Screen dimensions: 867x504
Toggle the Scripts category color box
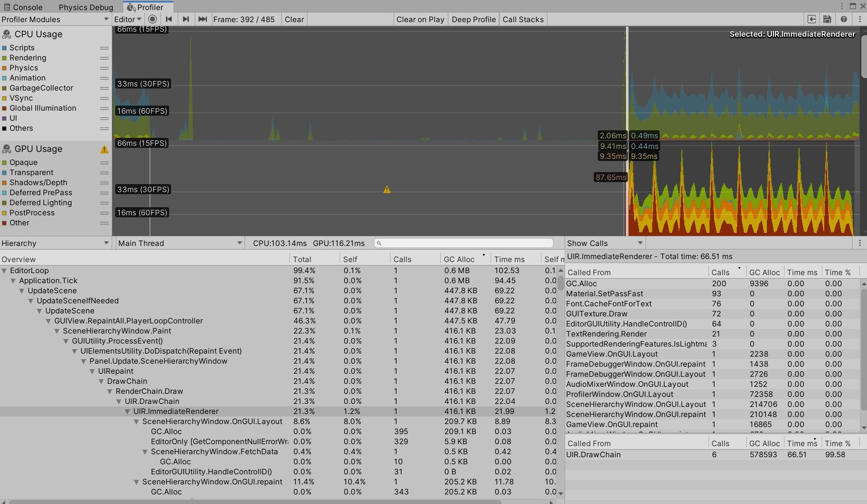[x=5, y=48]
